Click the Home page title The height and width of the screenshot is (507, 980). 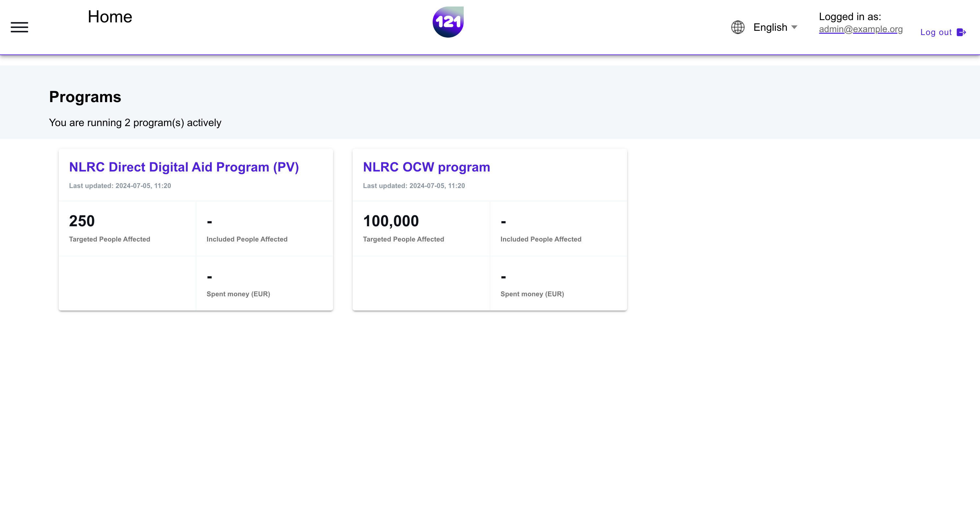click(x=110, y=17)
